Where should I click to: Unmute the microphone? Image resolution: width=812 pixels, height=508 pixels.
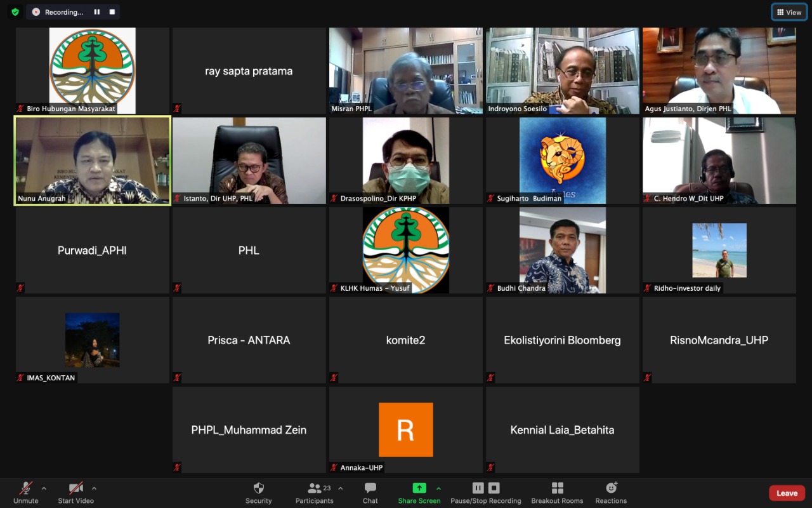pos(26,492)
